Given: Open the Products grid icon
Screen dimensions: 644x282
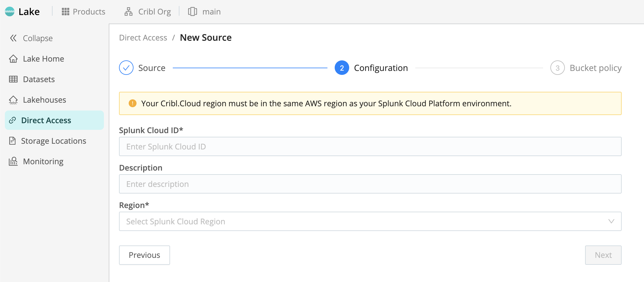Looking at the screenshot, I should 65,11.
